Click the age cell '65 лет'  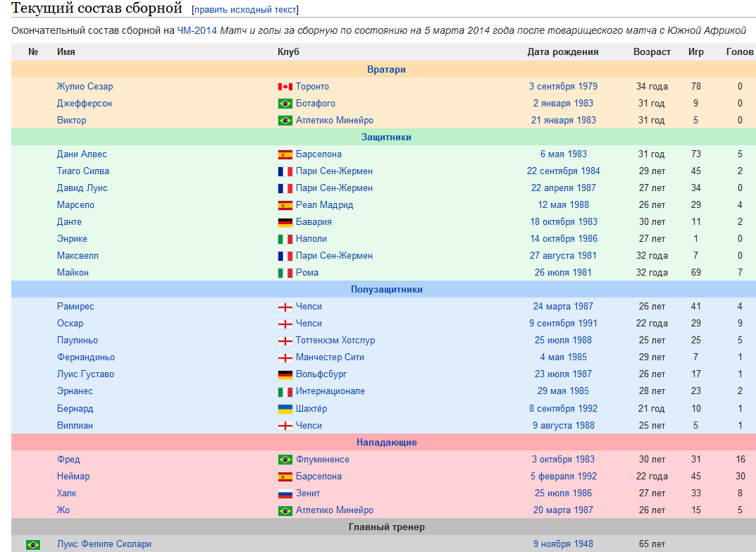(652, 544)
